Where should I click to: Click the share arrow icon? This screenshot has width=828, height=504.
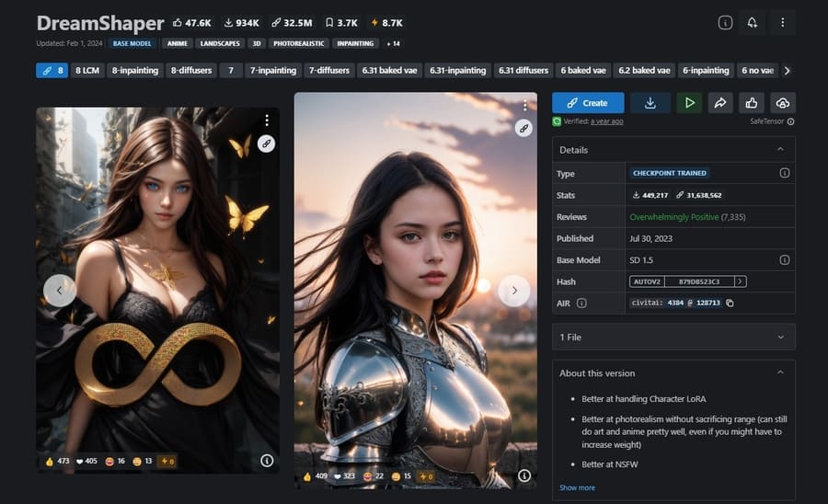tap(720, 103)
